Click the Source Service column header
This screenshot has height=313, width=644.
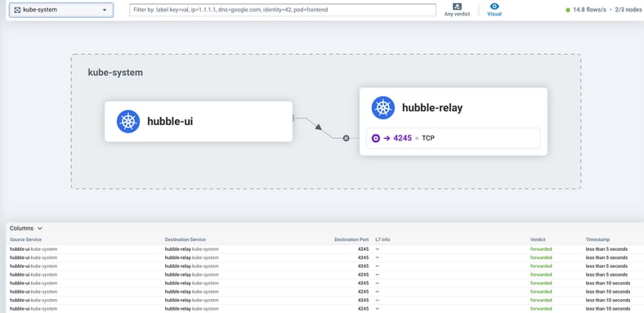click(x=26, y=240)
